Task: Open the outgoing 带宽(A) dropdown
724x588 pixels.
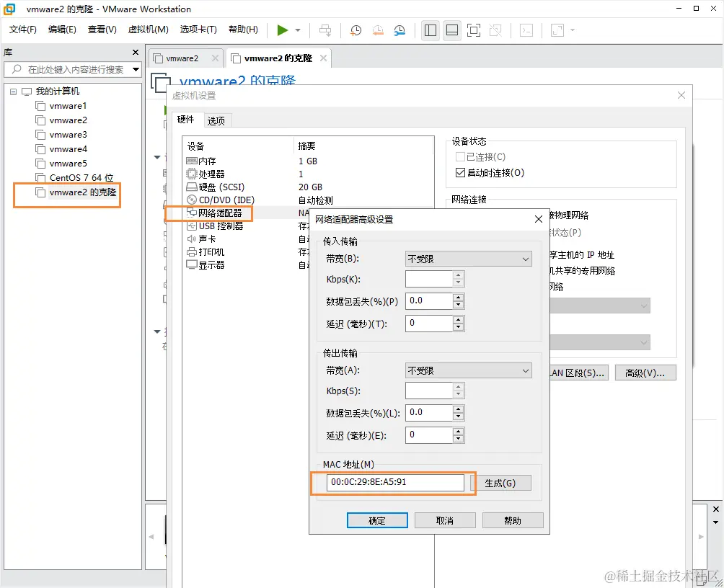Action: point(468,370)
